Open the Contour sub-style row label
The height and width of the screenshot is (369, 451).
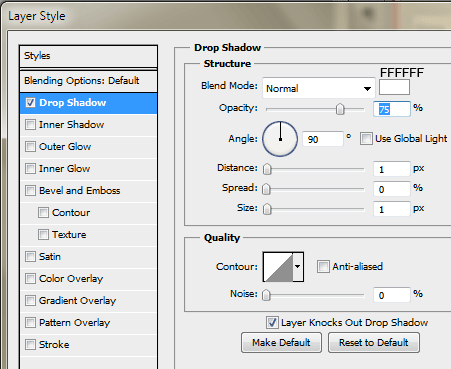pyautogui.click(x=71, y=213)
